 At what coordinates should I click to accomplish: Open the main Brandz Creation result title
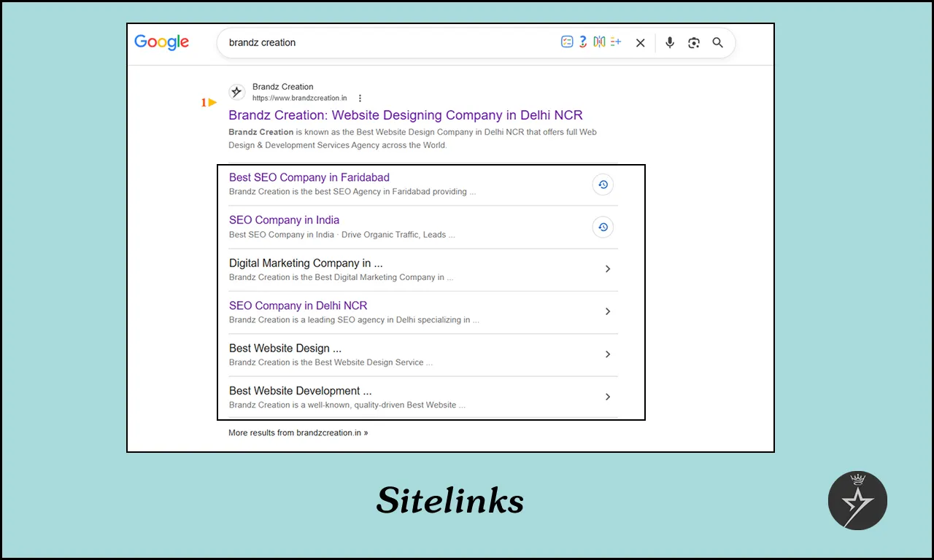tap(406, 115)
